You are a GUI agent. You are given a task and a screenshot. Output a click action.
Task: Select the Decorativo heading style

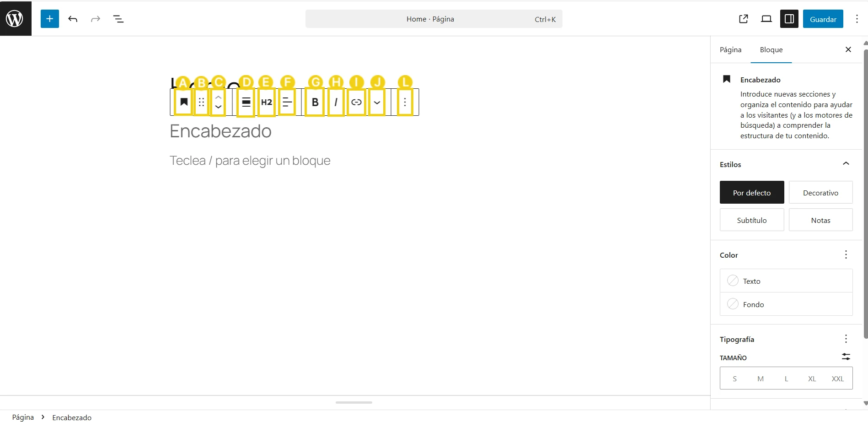tap(820, 193)
